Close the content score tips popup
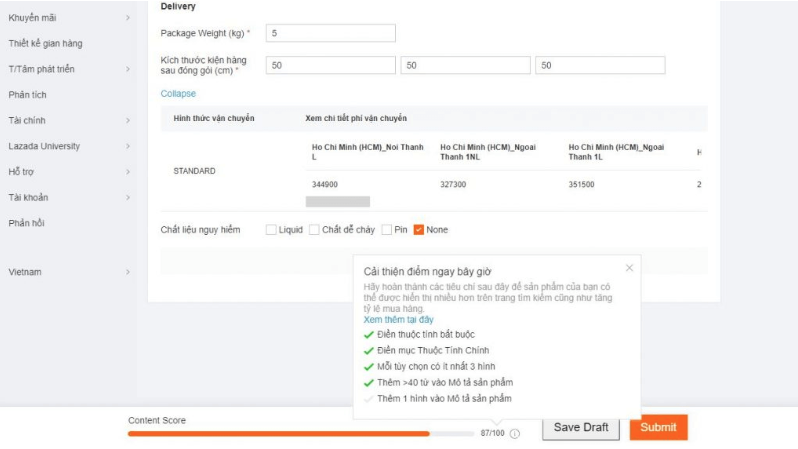The image size is (798, 449). tap(630, 268)
